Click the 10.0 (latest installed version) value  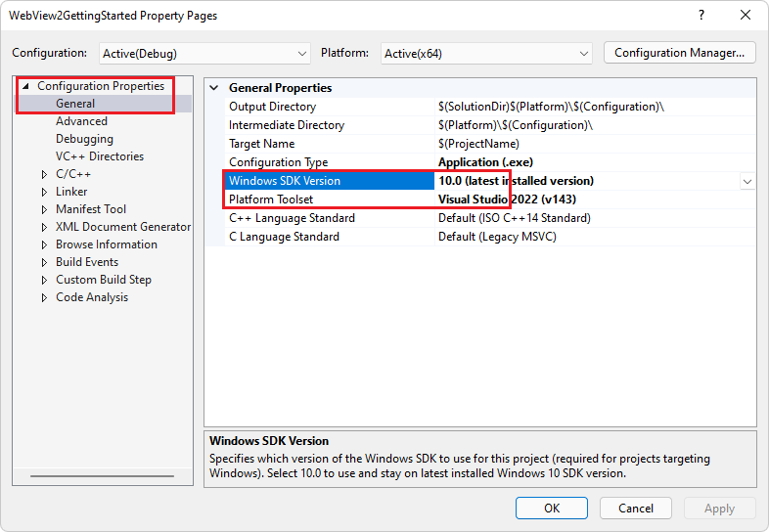(x=516, y=181)
